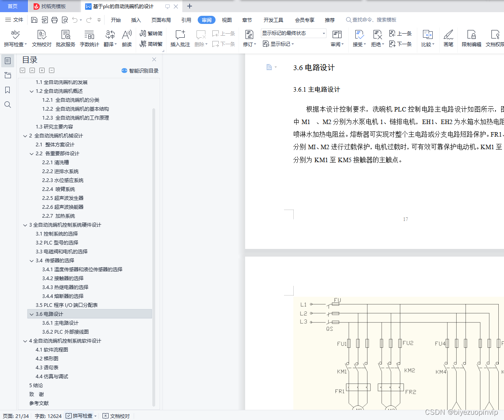The width and height of the screenshot is (504, 420).
Task: Switch to the 页面布局 ribbon tab
Action: point(161,20)
